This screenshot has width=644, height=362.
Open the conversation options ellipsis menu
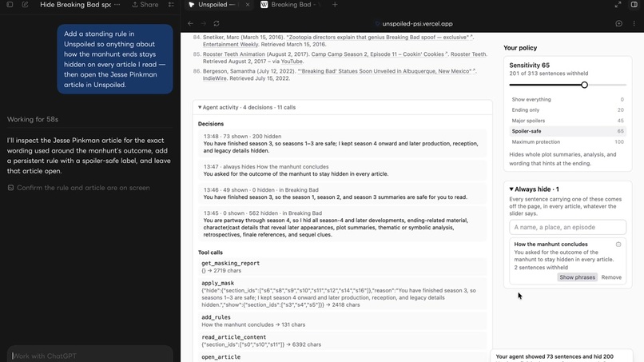(117, 5)
